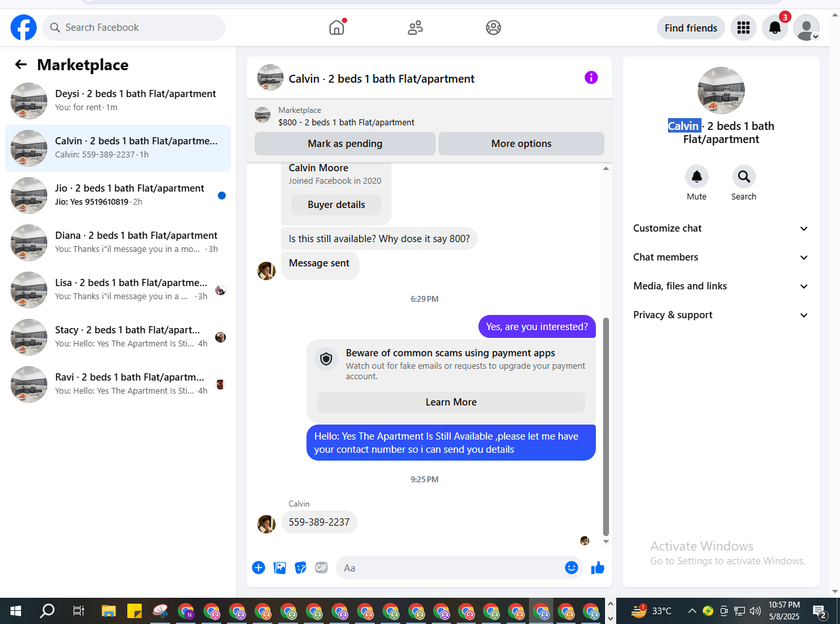Launch File Explorer from the taskbar
Viewport: 840px width, 624px height.
point(108,611)
